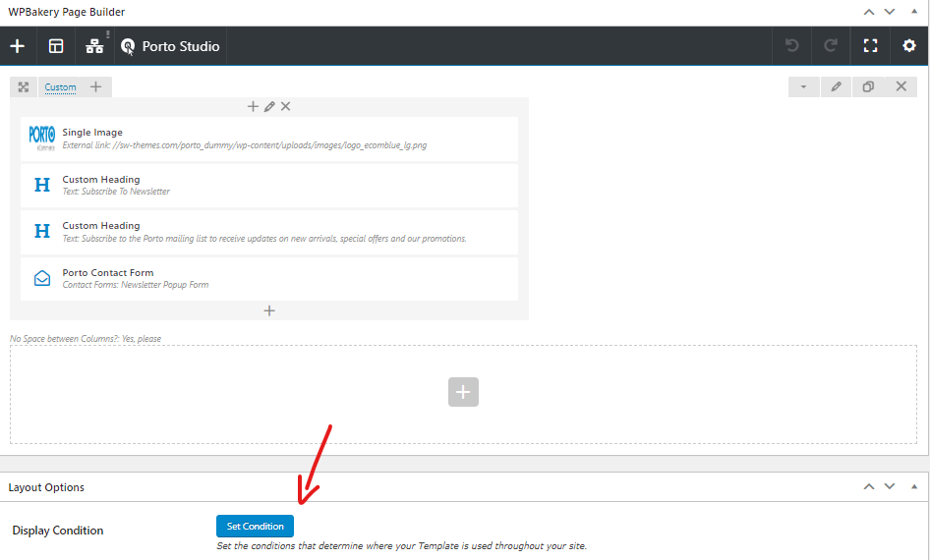This screenshot has width=930, height=560.
Task: Toggle row collapse dropdown arrow
Action: pos(803,87)
